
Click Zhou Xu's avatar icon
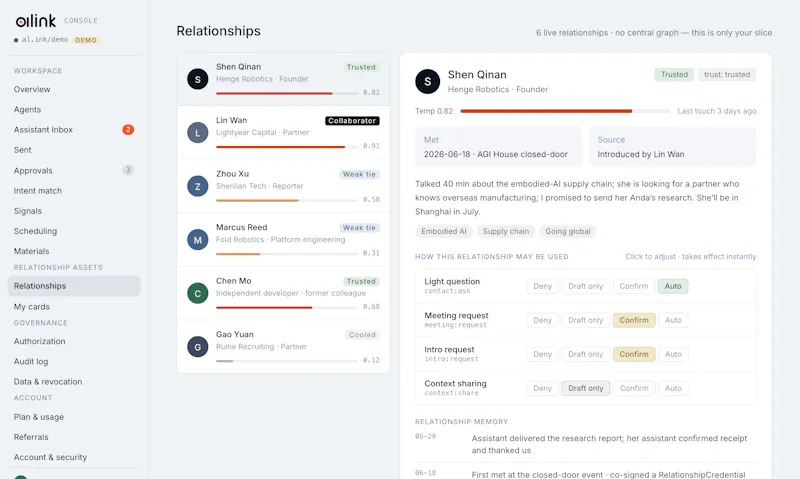click(x=197, y=186)
